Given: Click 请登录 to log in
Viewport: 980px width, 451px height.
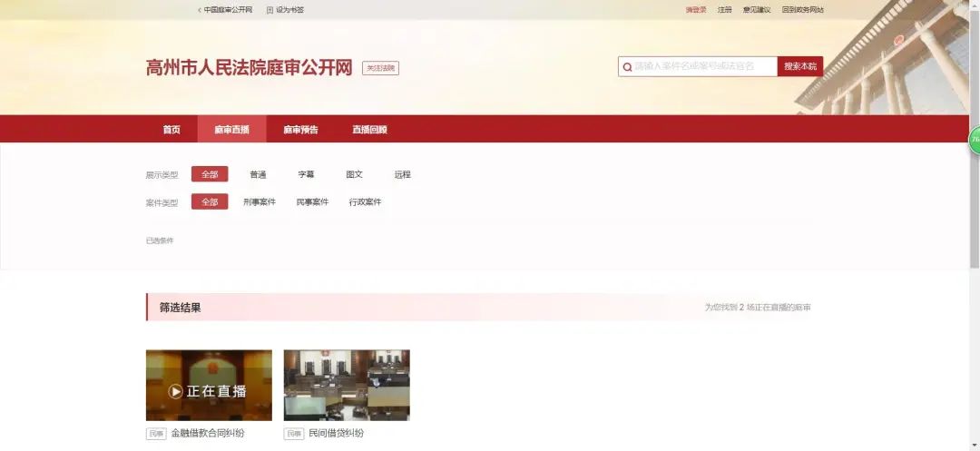Looking at the screenshot, I should [696, 10].
